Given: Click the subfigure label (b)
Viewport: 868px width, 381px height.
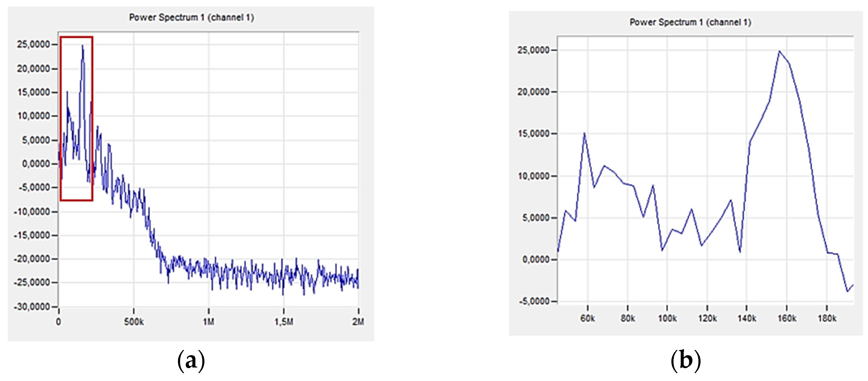Looking at the screenshot, I should pos(686,361).
